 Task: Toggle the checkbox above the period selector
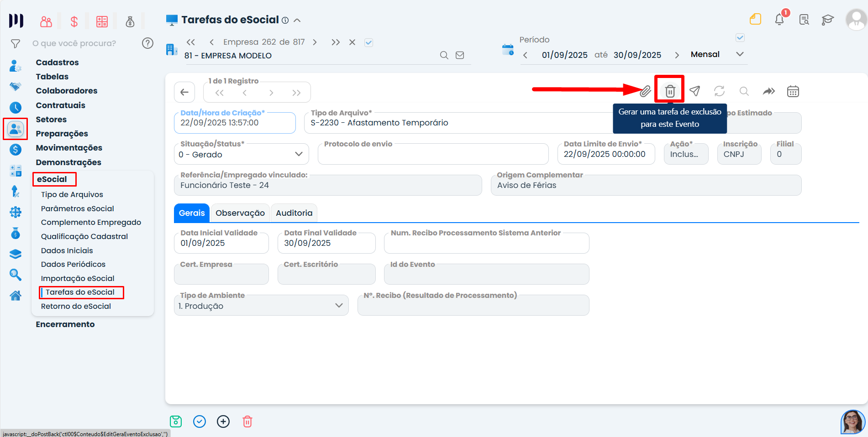[x=740, y=38]
